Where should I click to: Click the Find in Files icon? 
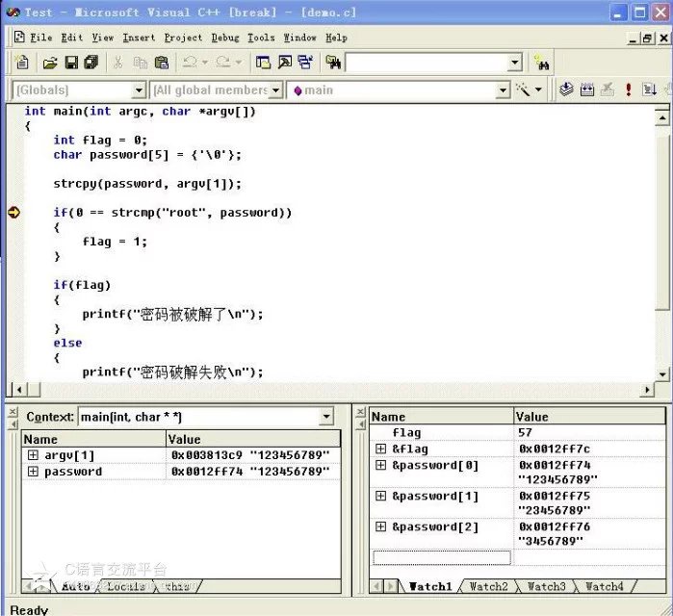[x=333, y=63]
